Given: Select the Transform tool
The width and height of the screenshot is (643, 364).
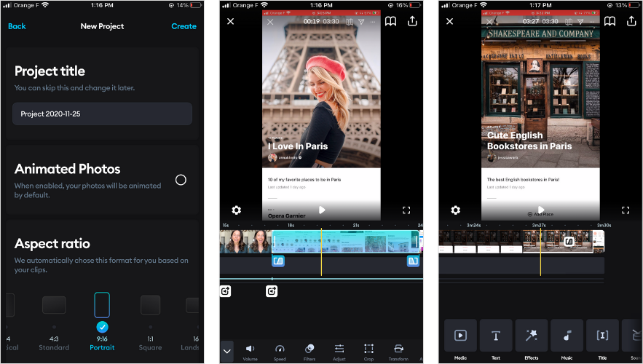Looking at the screenshot, I should 398,352.
